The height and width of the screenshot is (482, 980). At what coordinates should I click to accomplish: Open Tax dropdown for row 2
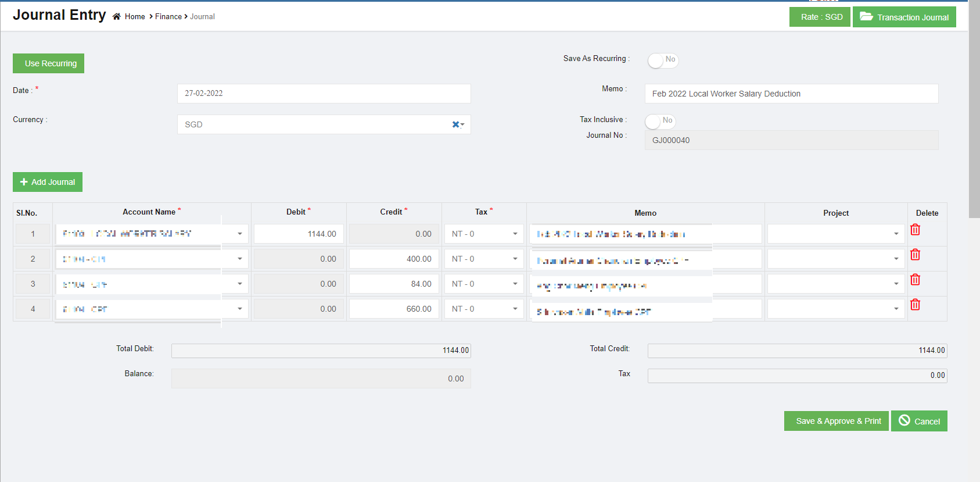point(515,259)
